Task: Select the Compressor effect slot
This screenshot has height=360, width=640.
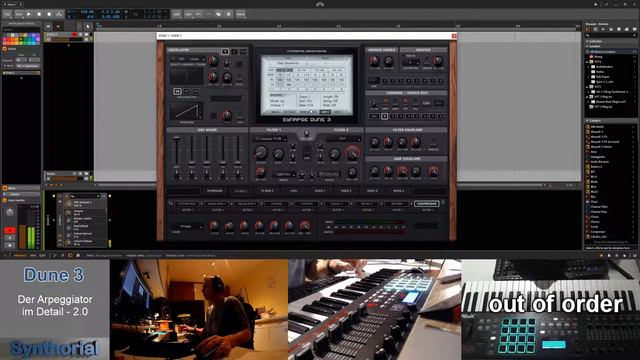Action: tap(427, 203)
